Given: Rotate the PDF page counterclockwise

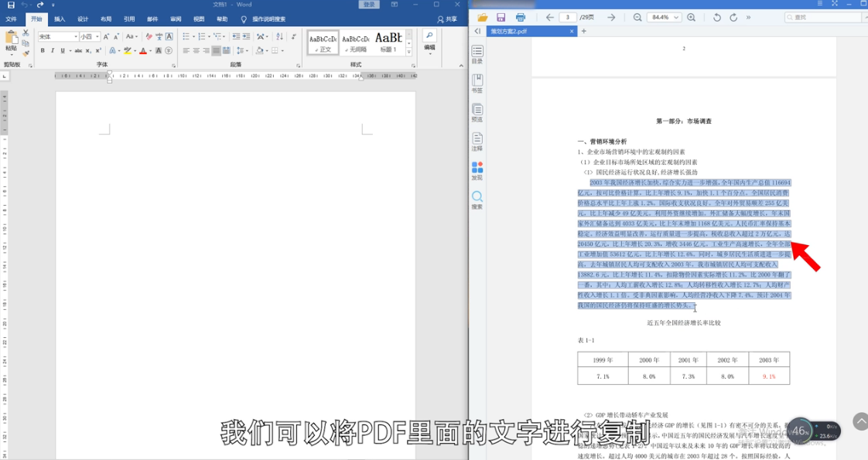Looking at the screenshot, I should coord(717,18).
